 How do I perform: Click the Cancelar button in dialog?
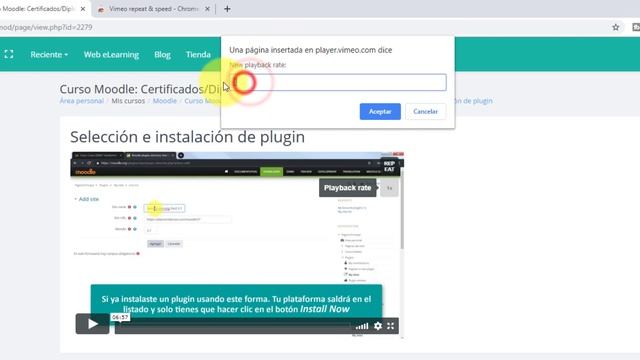(425, 111)
